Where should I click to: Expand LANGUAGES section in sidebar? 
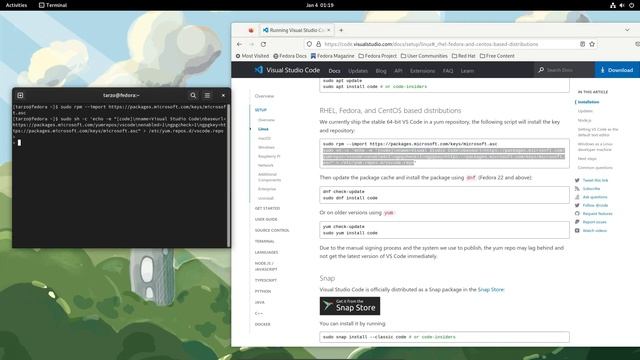pos(266,252)
